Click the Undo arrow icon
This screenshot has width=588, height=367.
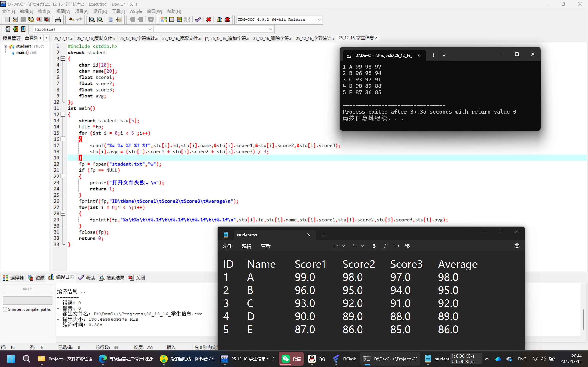[71, 19]
